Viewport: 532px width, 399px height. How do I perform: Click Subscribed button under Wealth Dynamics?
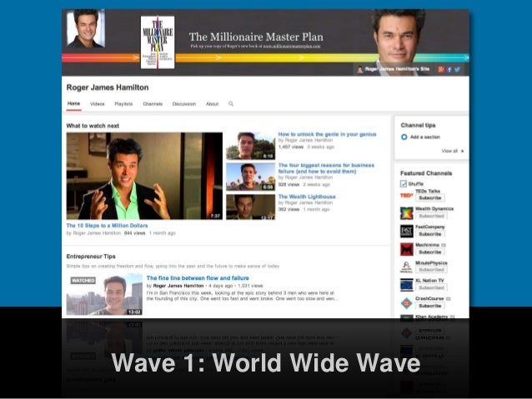pos(431,216)
